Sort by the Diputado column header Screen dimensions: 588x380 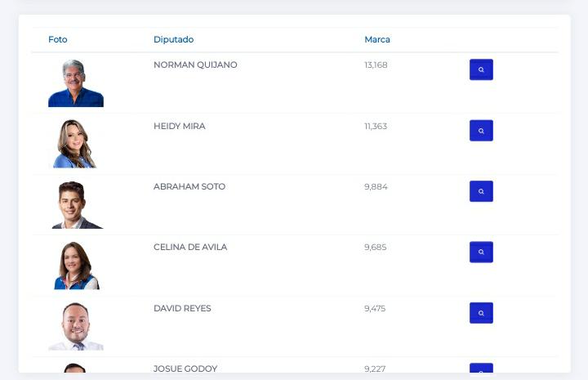coord(174,39)
